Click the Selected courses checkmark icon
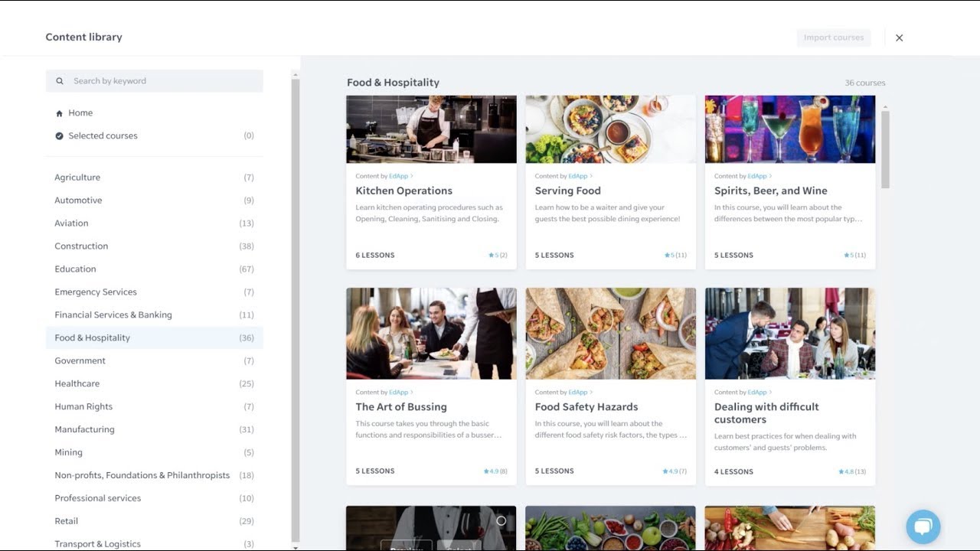 (x=59, y=136)
